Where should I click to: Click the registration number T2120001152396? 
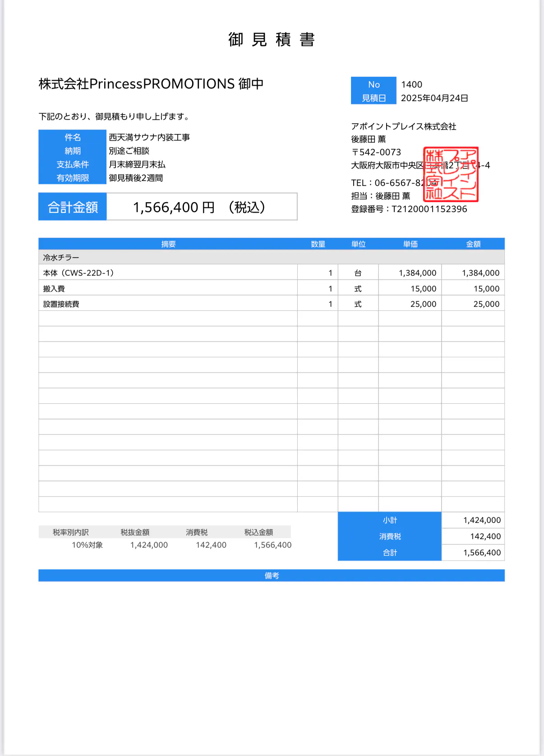click(429, 209)
